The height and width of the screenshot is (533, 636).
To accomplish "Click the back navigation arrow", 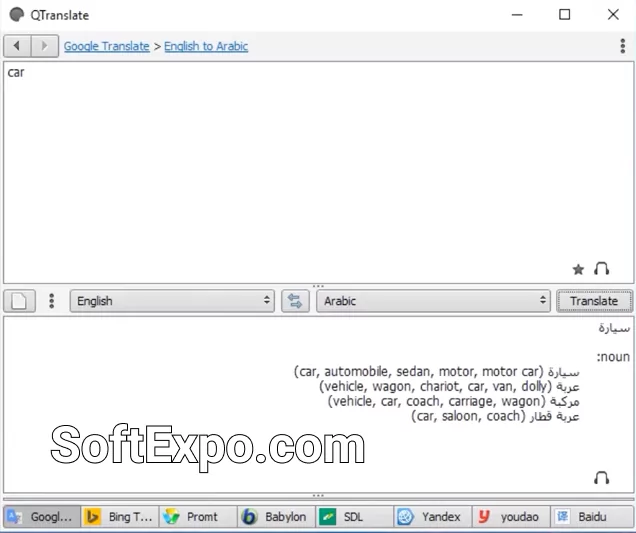I will click(17, 46).
